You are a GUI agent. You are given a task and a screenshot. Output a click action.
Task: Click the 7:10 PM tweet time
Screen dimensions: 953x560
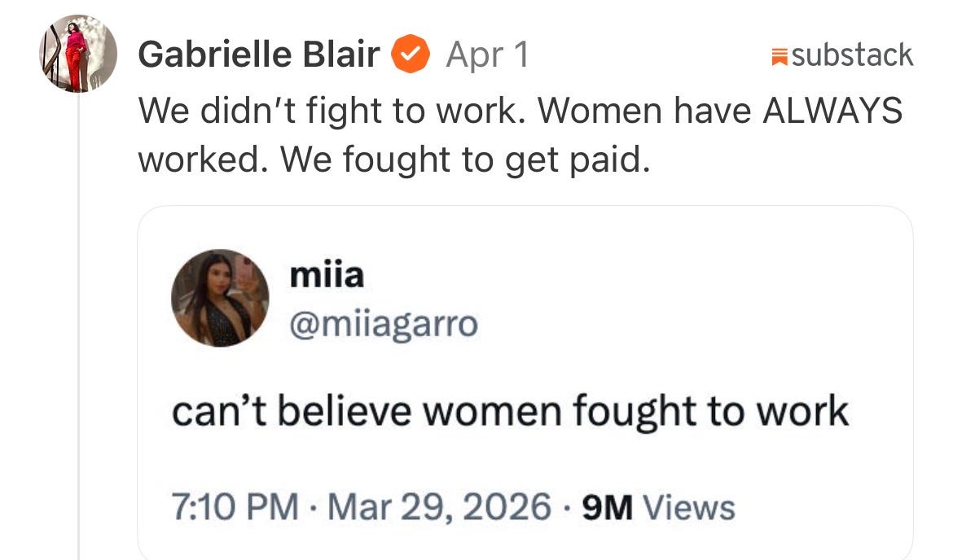pos(235,507)
